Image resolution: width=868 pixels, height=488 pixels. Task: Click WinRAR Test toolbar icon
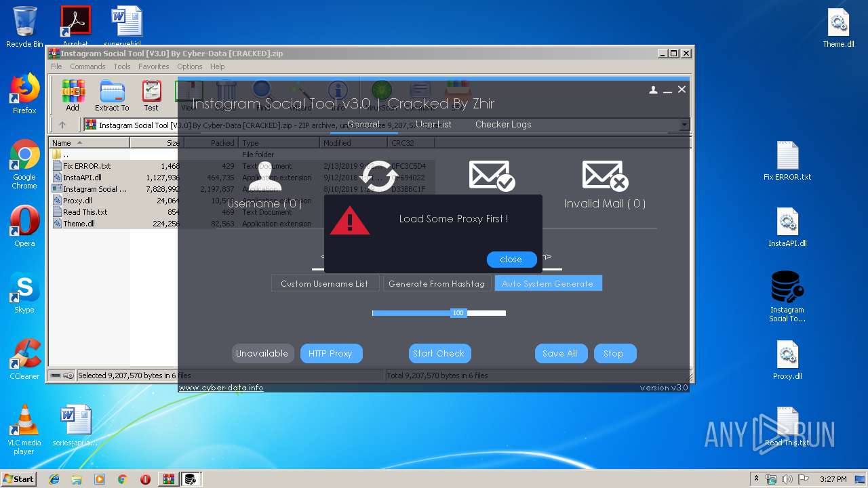point(151,96)
